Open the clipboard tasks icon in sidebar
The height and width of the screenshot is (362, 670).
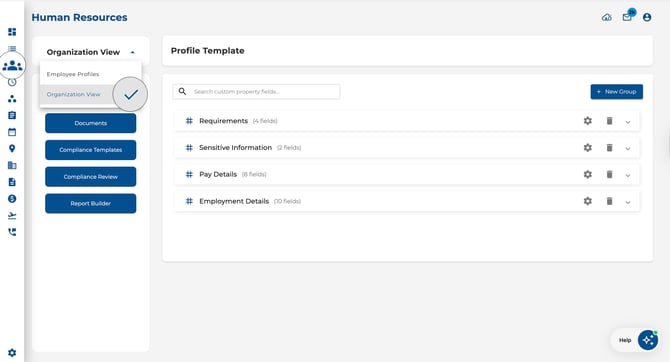pyautogui.click(x=12, y=115)
